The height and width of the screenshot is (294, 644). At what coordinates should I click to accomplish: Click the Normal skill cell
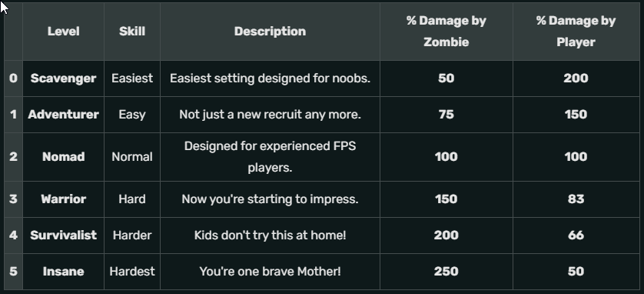pos(132,157)
